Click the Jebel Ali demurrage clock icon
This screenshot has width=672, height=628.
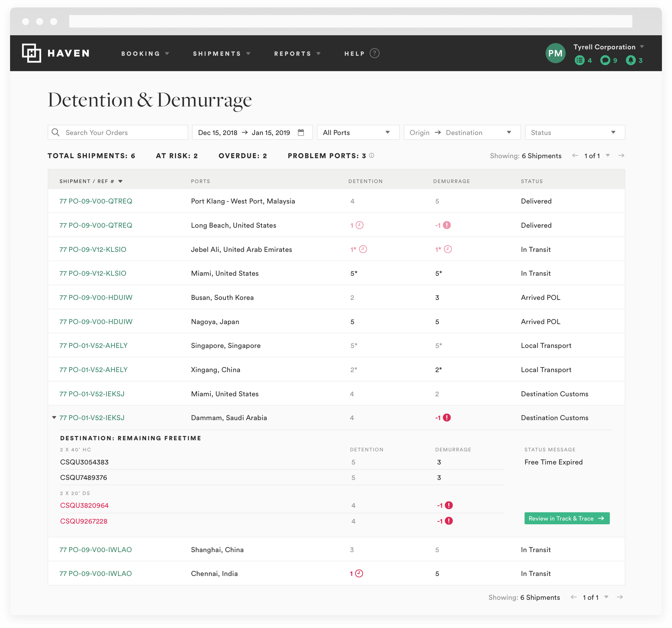[x=448, y=249]
